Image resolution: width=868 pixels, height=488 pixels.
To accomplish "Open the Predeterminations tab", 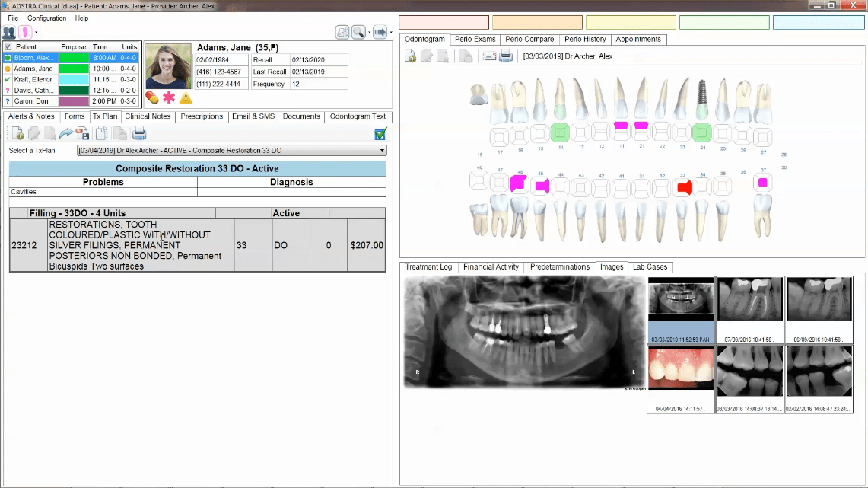I will [560, 267].
